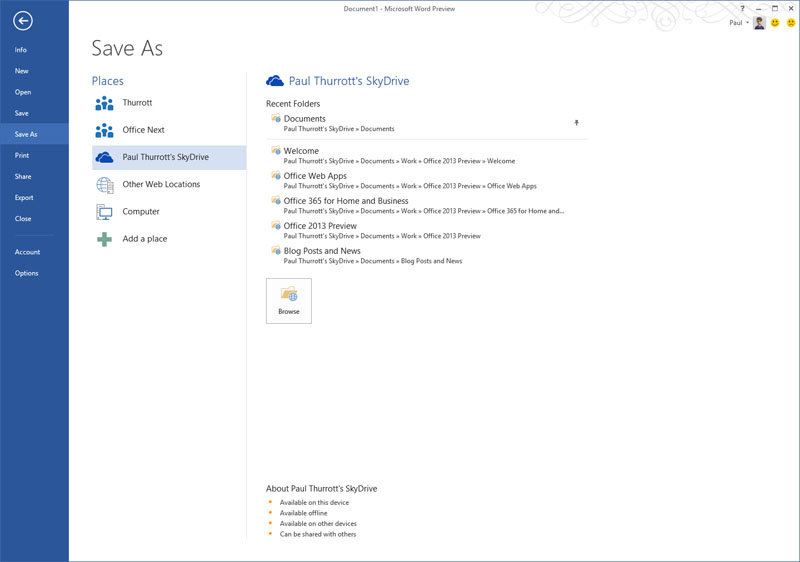Click the user profile picture

click(759, 23)
